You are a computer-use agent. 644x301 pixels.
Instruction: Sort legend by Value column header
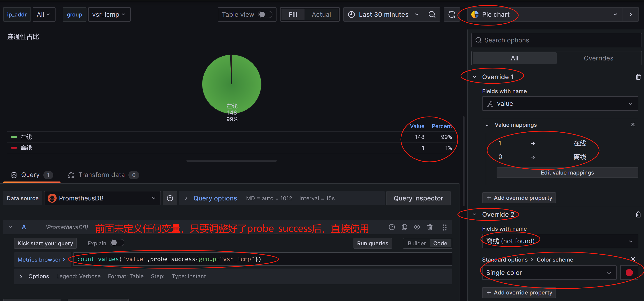click(417, 126)
